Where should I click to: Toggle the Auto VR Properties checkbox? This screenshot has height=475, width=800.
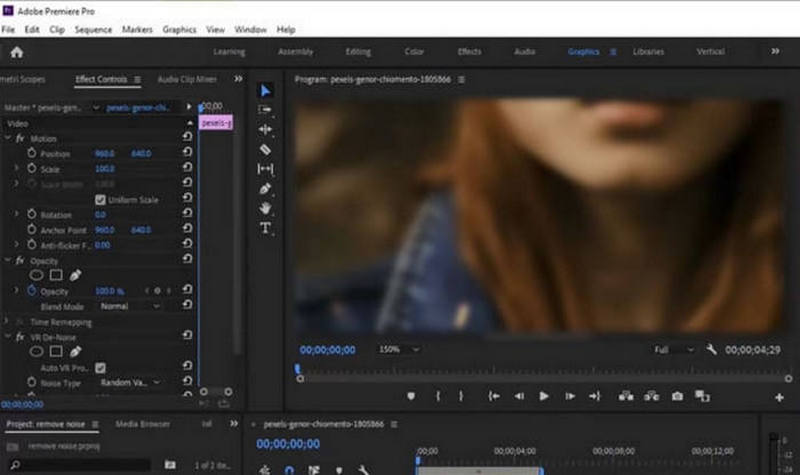click(x=100, y=367)
